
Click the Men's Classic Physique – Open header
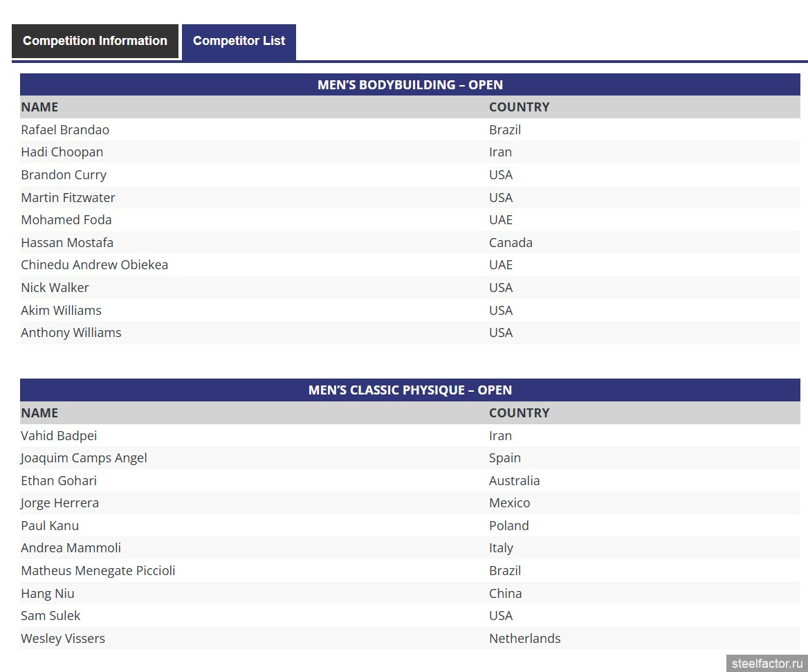[x=410, y=390]
